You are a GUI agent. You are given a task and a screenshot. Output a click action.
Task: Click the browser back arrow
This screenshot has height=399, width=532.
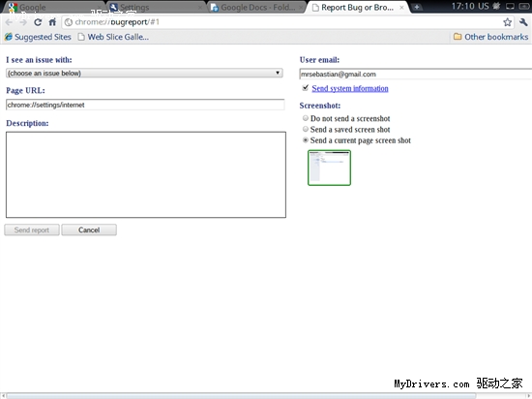click(9, 22)
